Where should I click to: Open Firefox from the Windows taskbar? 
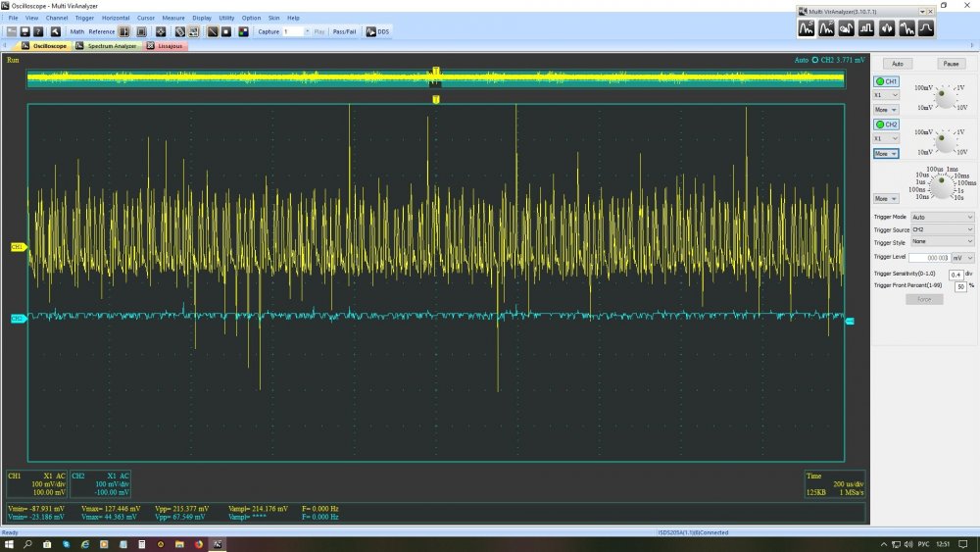coord(200,544)
